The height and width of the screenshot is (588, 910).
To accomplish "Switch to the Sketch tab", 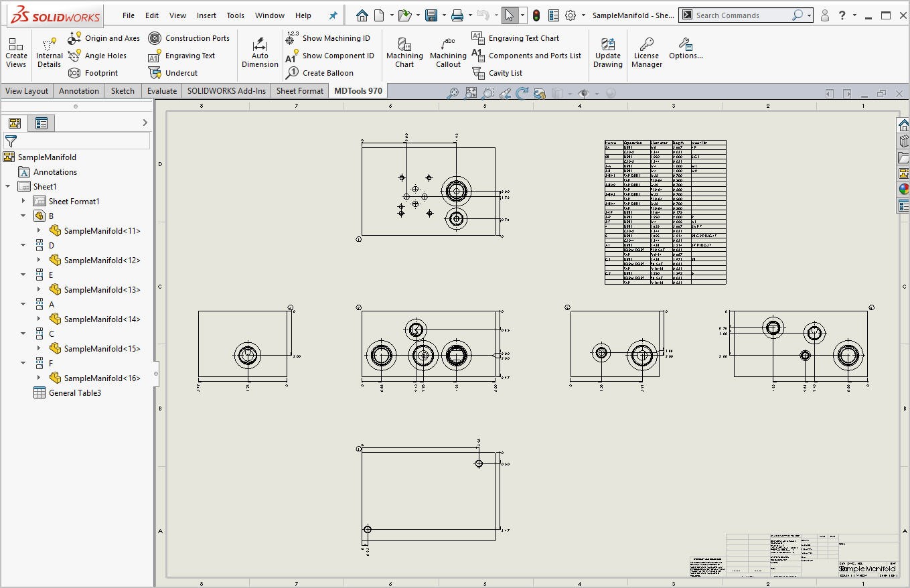I will click(x=123, y=91).
